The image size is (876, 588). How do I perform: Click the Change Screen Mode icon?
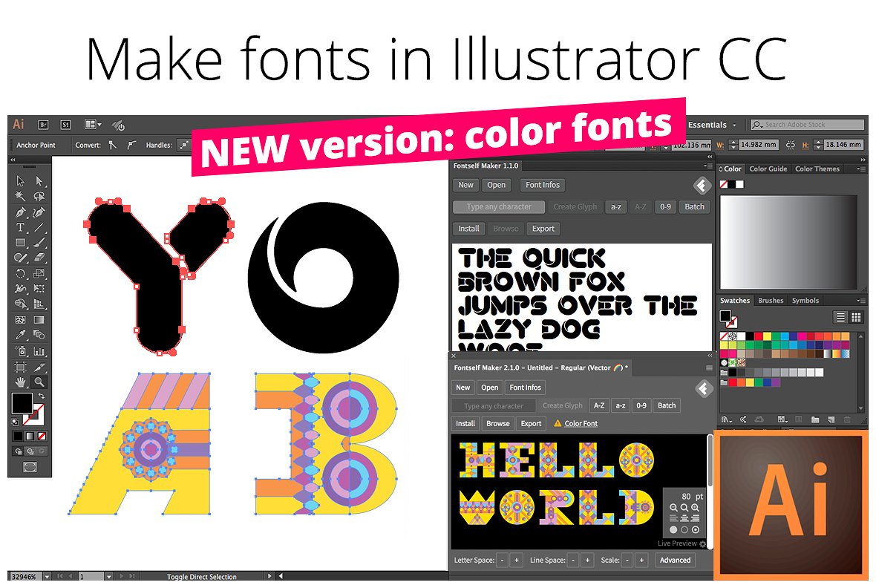[30, 467]
